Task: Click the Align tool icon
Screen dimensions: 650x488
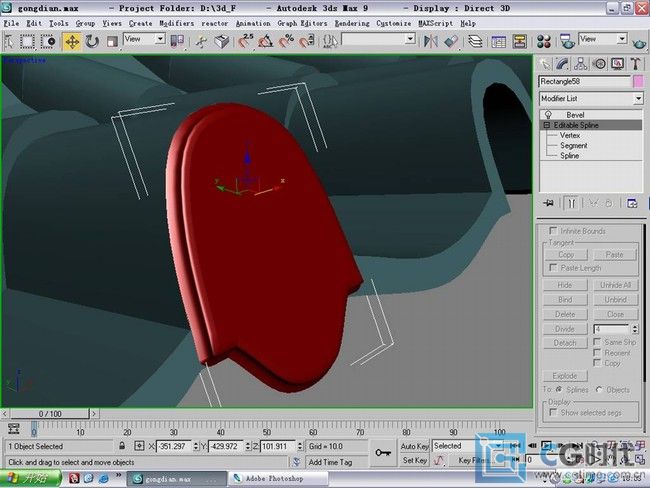Action: [x=451, y=41]
